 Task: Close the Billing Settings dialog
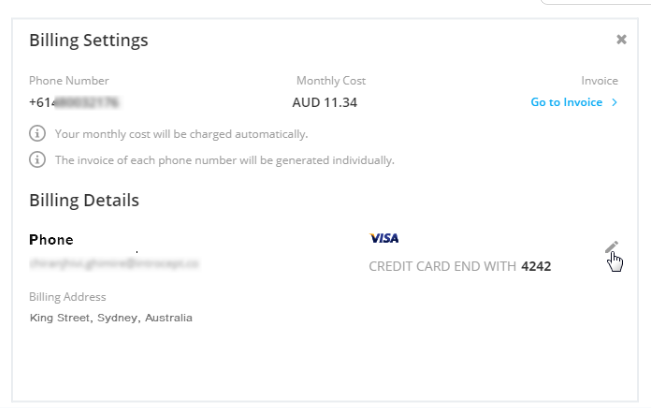point(622,39)
